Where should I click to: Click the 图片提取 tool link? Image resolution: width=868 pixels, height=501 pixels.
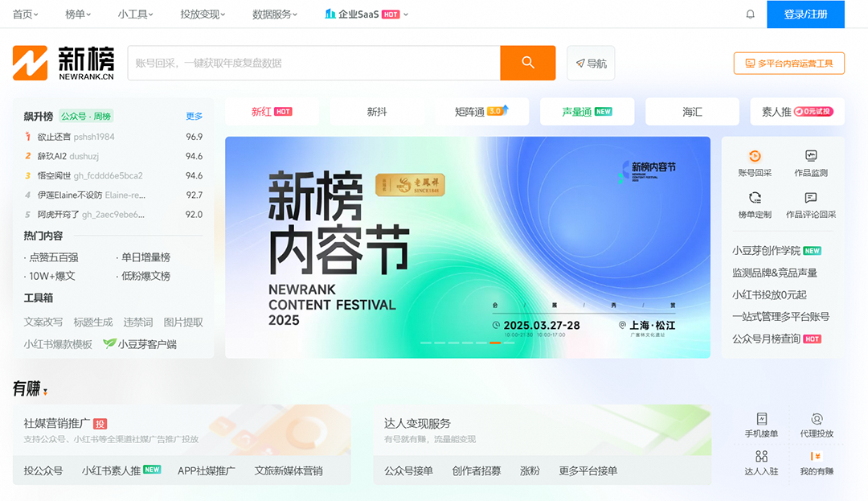[x=183, y=322]
